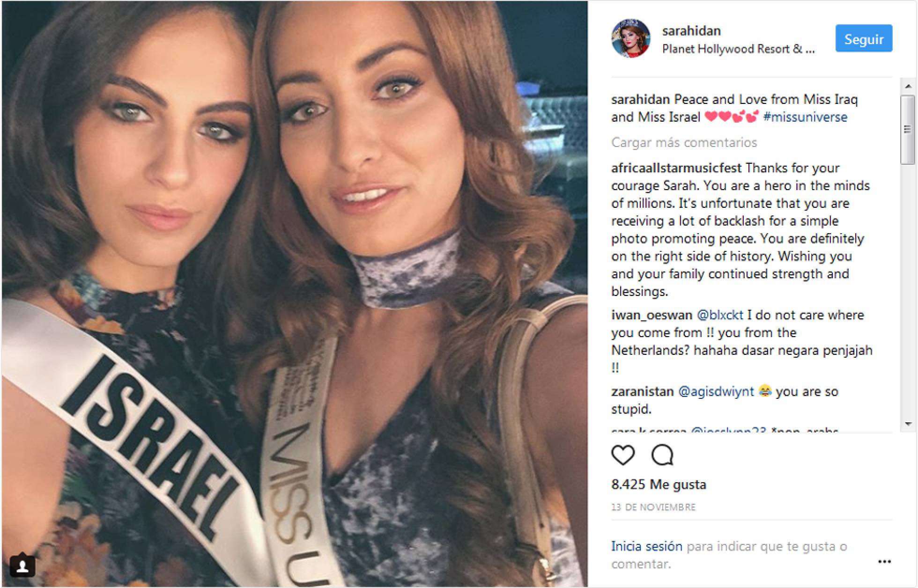Follow sarahidan with the Seguir button

(864, 38)
